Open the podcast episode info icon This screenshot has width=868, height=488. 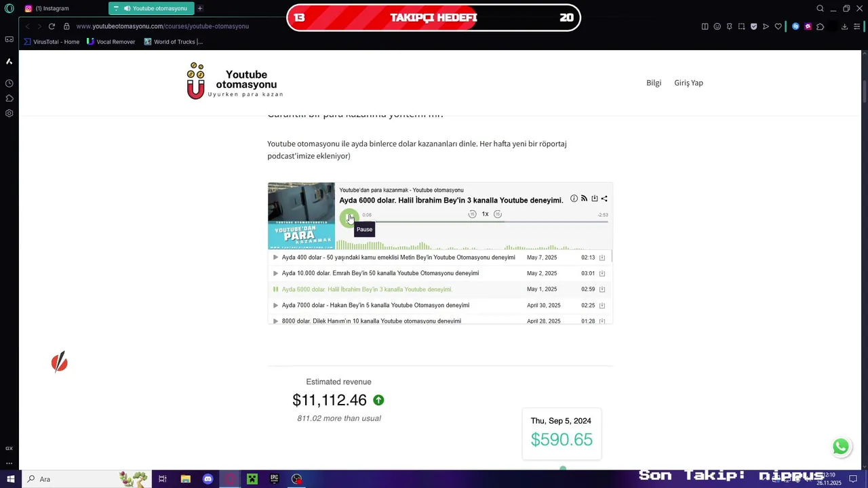pyautogui.click(x=574, y=199)
